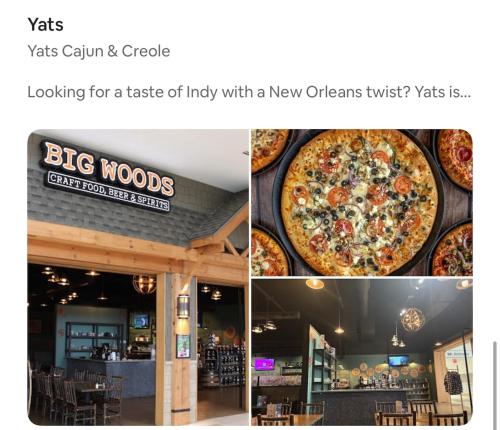Click the pepperoni pizza in the top-right corner
This screenshot has width=500, height=430.
[455, 159]
